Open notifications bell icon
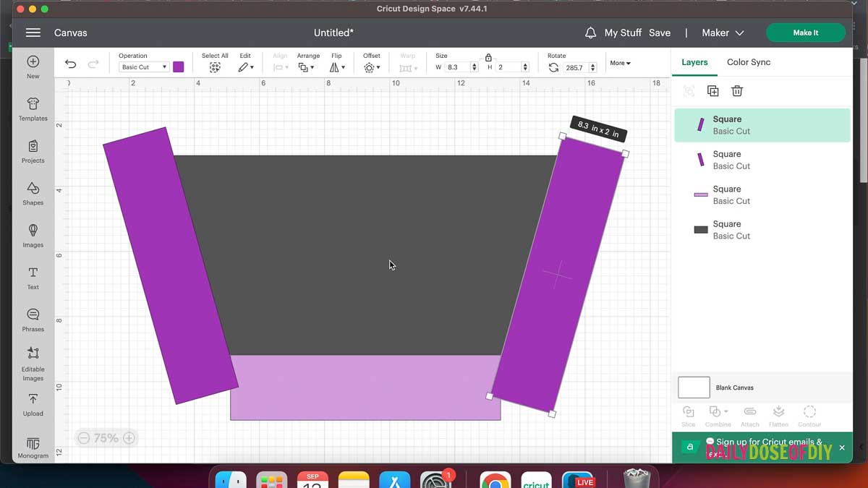 tap(590, 33)
